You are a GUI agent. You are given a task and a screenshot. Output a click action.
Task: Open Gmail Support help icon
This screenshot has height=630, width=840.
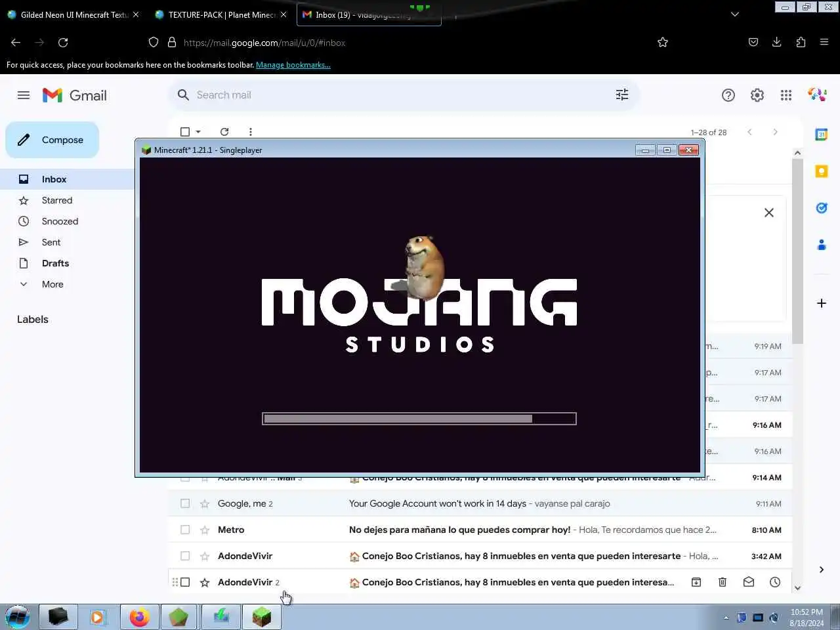[728, 95]
